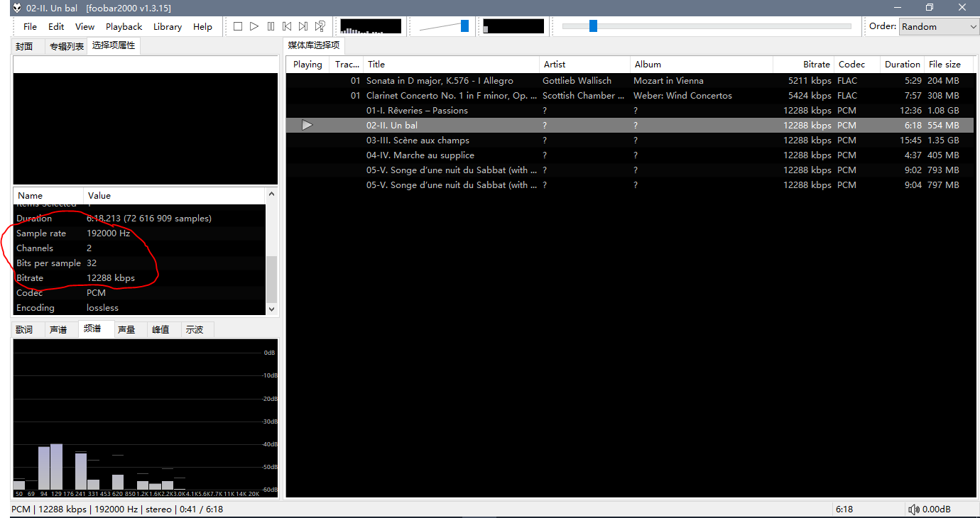Pause the current track

271,26
